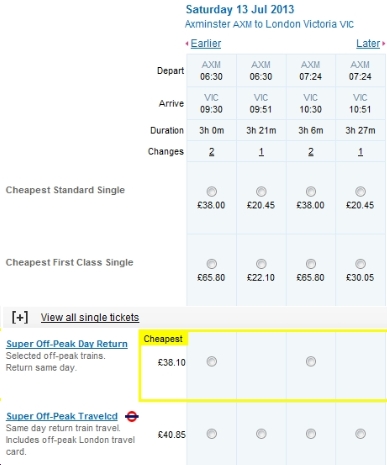
Task: Pick £22.10 first class single fare
Action: (261, 264)
